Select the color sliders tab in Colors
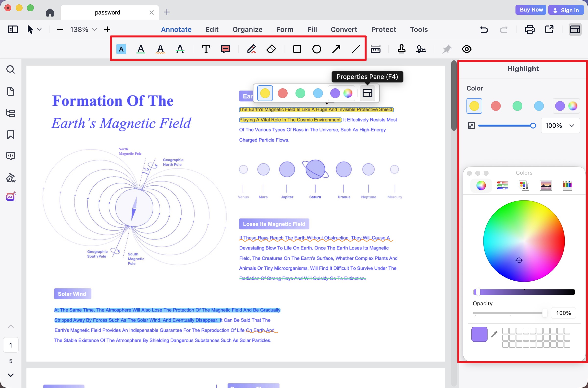This screenshot has width=588, height=388. 502,185
